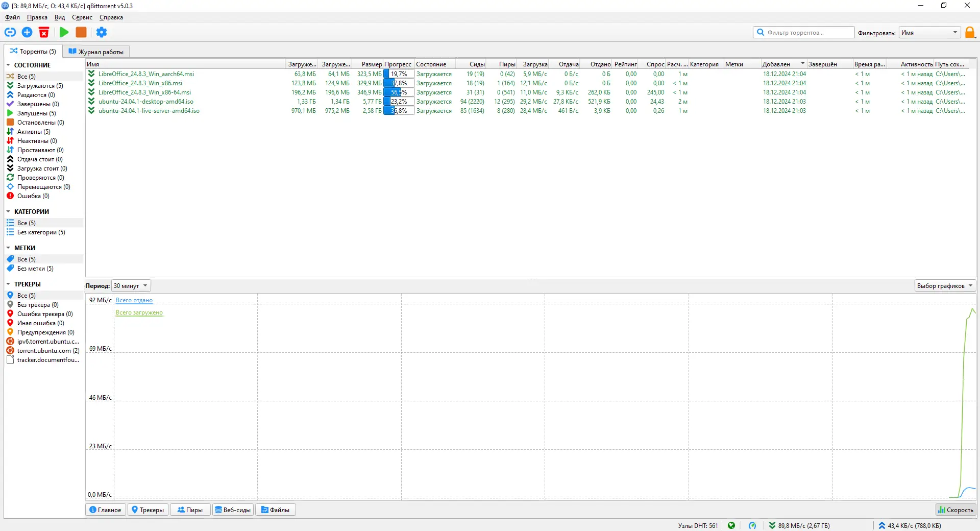Open the Правка menu
This screenshot has height=531, width=980.
(37, 17)
